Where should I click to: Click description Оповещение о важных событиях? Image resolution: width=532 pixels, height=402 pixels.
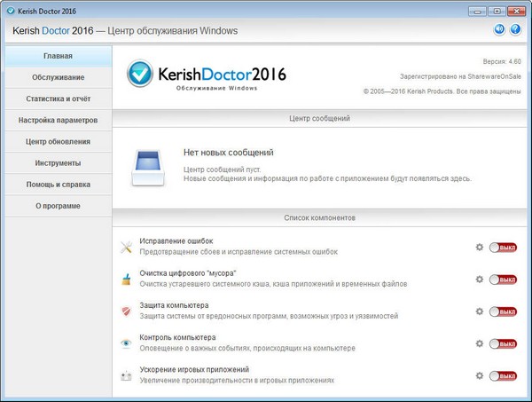(x=247, y=348)
